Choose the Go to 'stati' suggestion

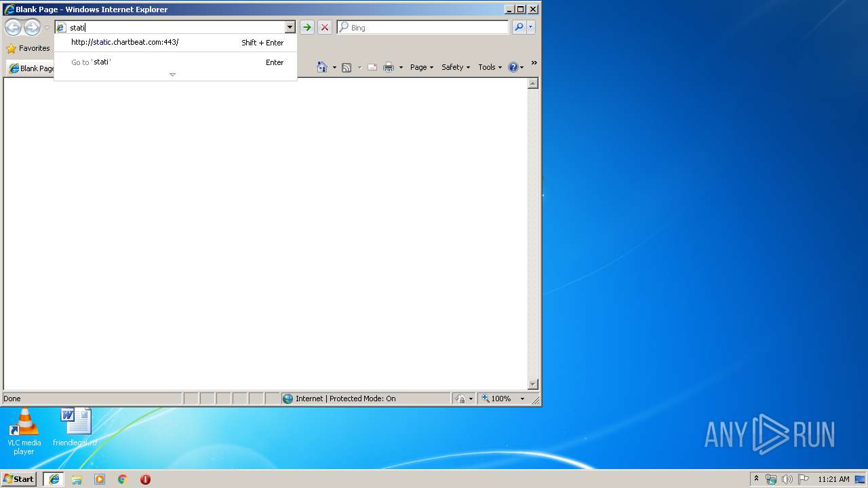(175, 62)
